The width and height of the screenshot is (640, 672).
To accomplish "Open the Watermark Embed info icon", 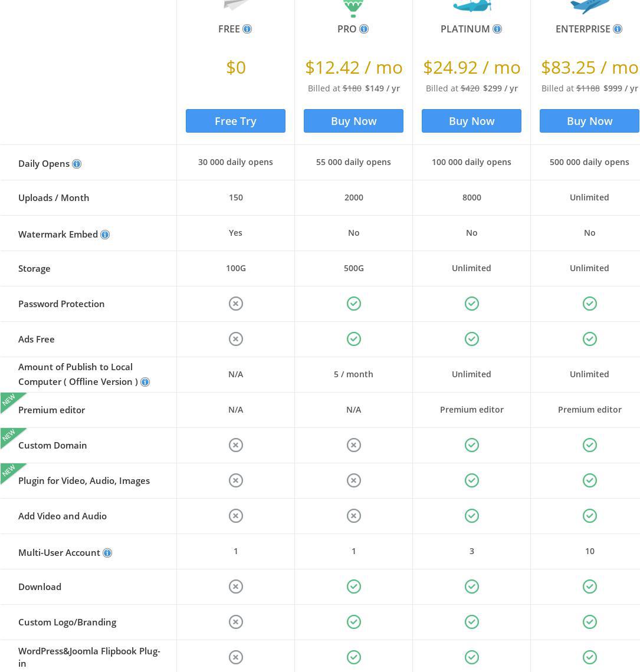I will click(x=105, y=235).
